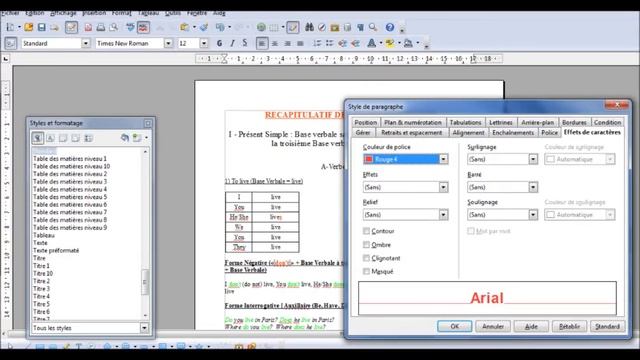Confirm dialog with OK button
The image size is (640, 360).
(455, 327)
